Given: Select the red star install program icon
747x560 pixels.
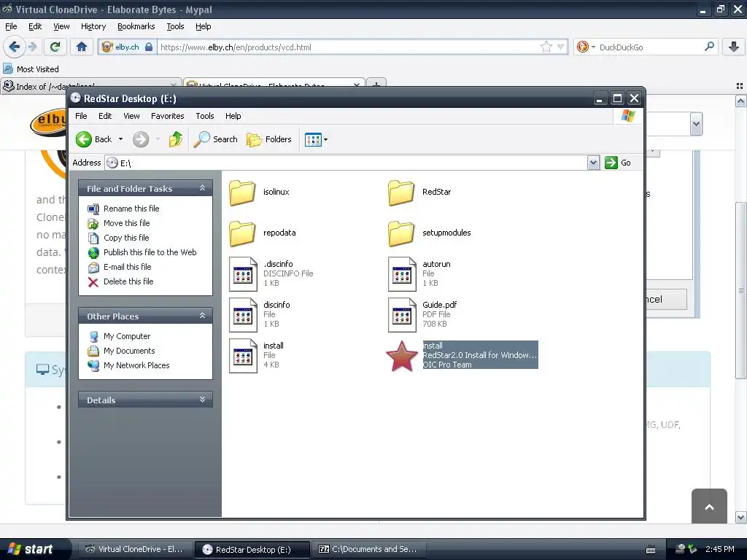Looking at the screenshot, I should (402, 356).
